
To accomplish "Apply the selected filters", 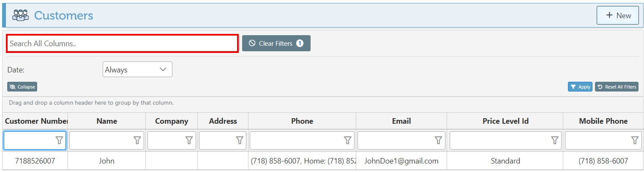I will point(580,87).
